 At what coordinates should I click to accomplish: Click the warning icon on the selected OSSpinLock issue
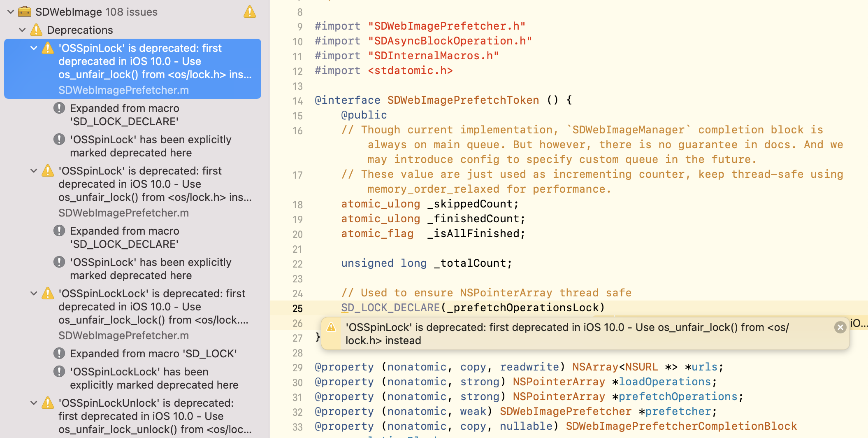[x=47, y=48]
